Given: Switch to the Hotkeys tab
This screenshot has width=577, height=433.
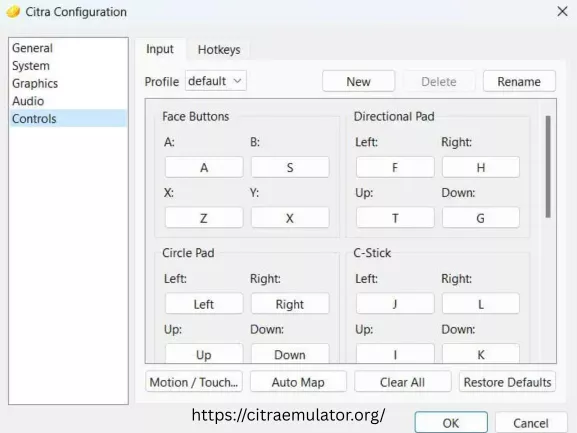Looking at the screenshot, I should pos(219,50).
